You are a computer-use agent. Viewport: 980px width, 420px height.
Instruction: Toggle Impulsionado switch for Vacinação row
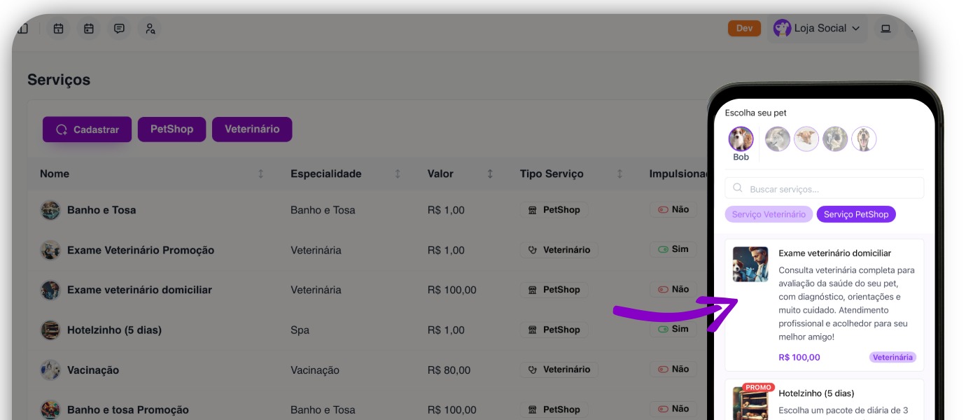(x=662, y=370)
